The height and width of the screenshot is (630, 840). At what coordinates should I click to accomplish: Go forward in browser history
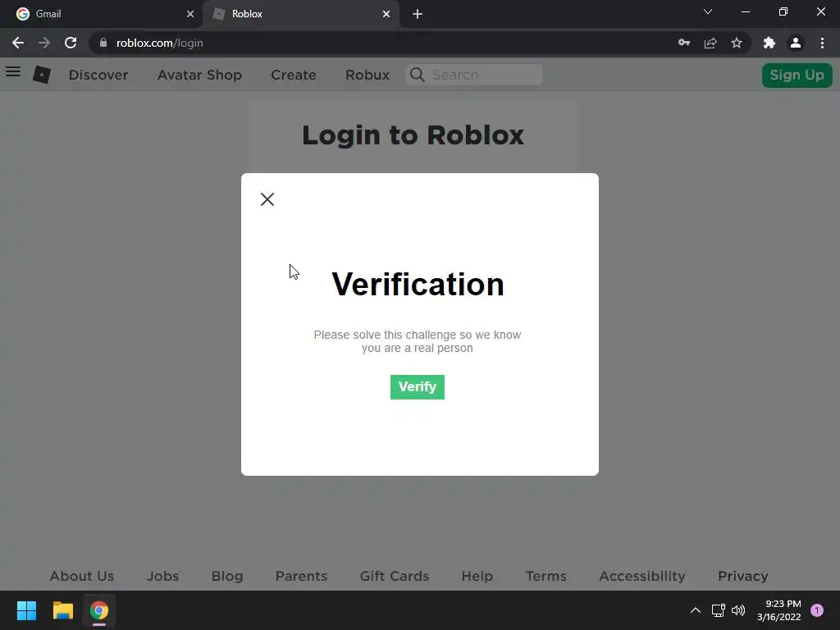click(44, 43)
